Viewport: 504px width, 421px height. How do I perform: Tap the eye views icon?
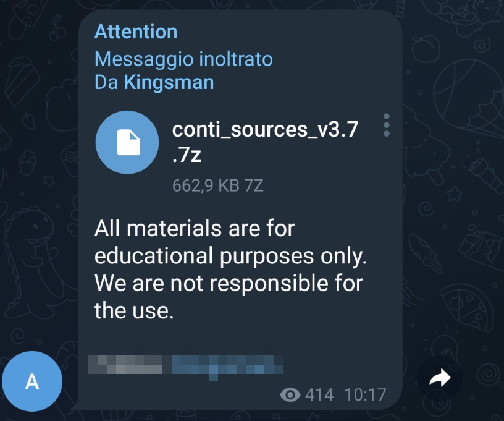tap(290, 394)
